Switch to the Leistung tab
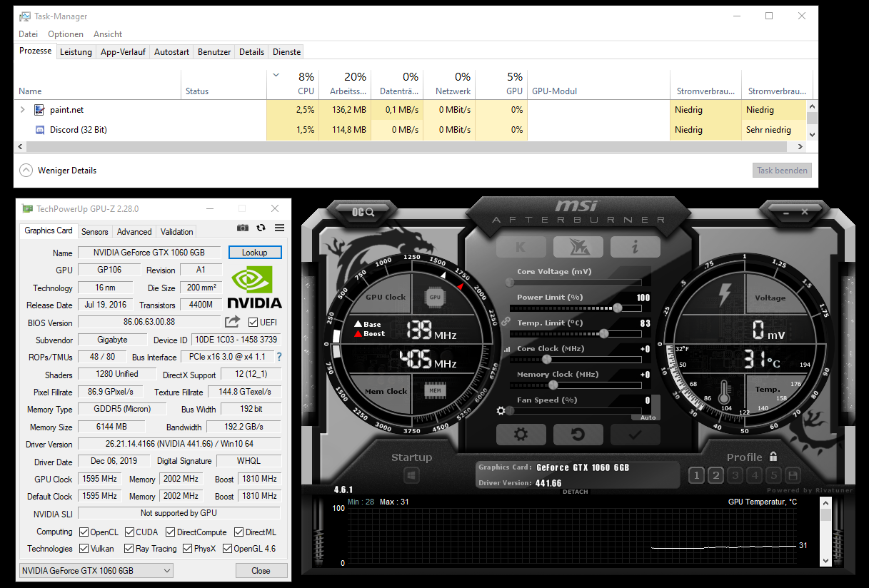This screenshot has height=588, width=869. coord(76,52)
